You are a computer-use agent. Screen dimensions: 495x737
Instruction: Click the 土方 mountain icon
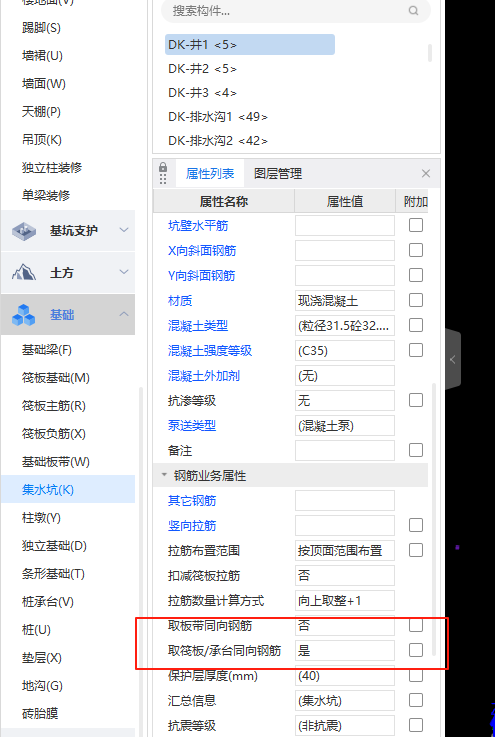coord(24,272)
